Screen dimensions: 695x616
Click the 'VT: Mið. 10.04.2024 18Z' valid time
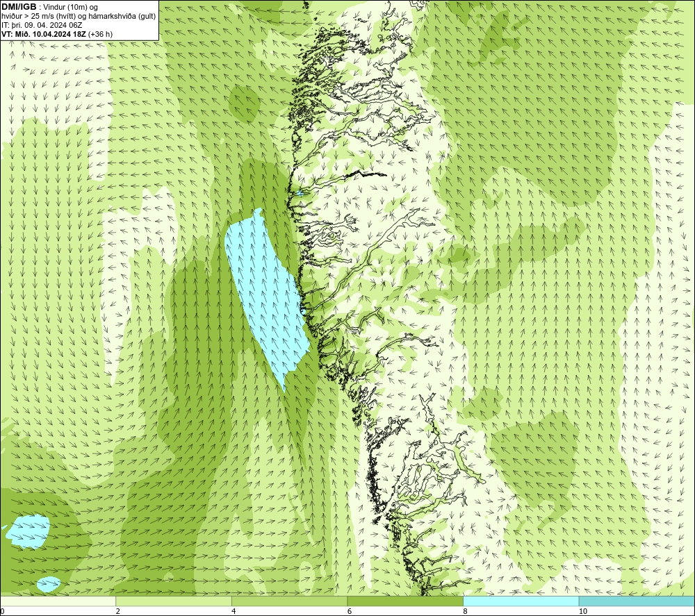[44, 34]
